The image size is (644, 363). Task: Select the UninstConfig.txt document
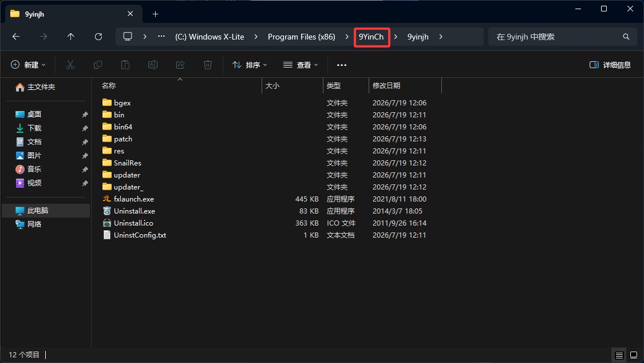click(x=140, y=235)
